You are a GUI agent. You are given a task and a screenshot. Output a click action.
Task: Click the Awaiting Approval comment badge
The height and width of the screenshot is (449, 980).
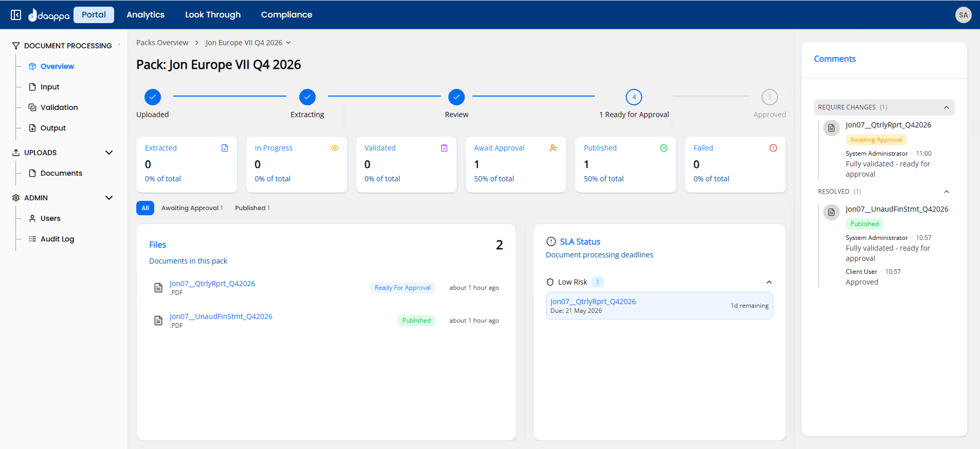(876, 140)
